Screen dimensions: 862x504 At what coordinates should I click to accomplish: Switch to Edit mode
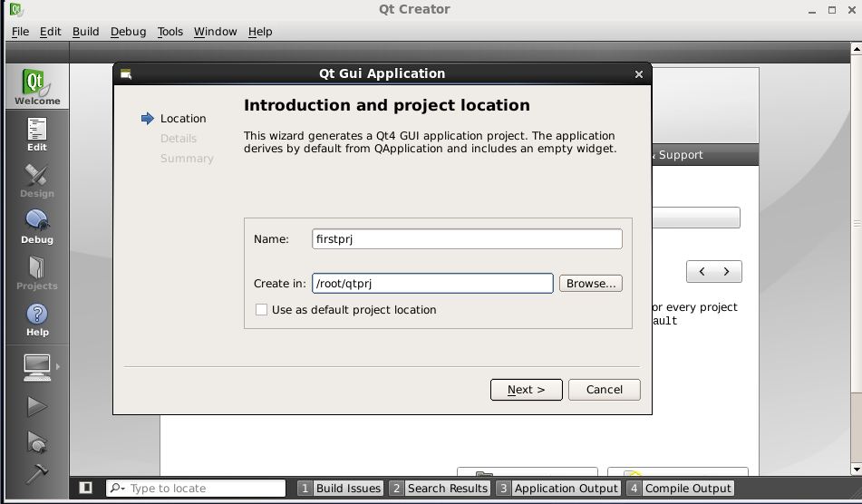[37, 135]
